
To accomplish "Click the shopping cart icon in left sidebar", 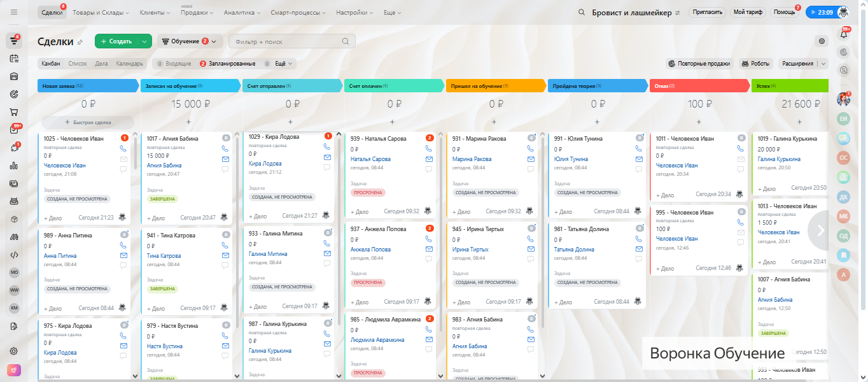I will click(x=14, y=112).
